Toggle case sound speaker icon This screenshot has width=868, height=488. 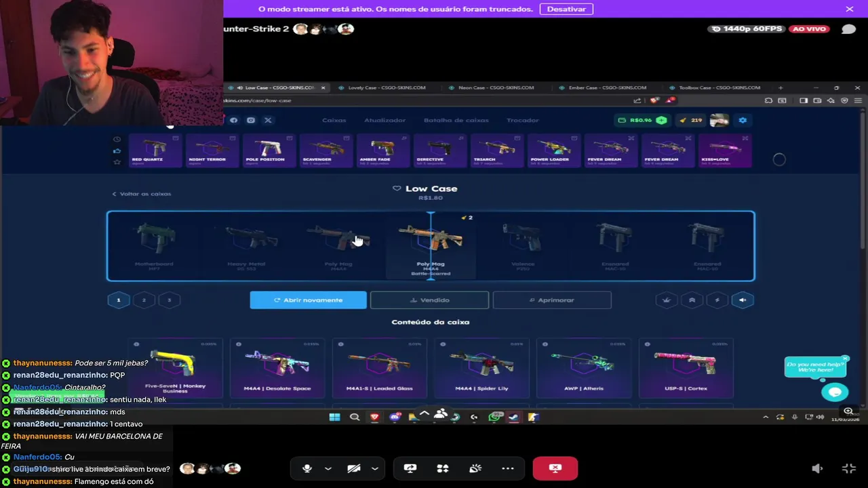[x=743, y=300]
